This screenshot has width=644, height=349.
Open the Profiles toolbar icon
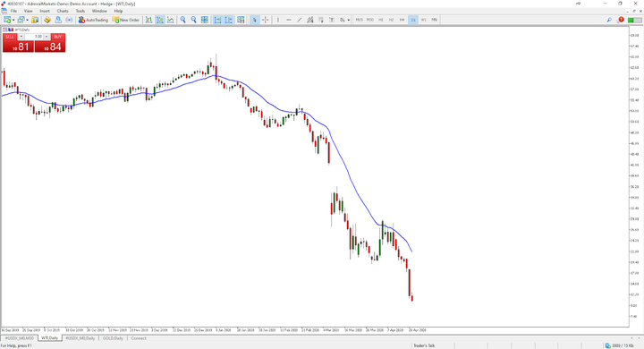(21, 20)
